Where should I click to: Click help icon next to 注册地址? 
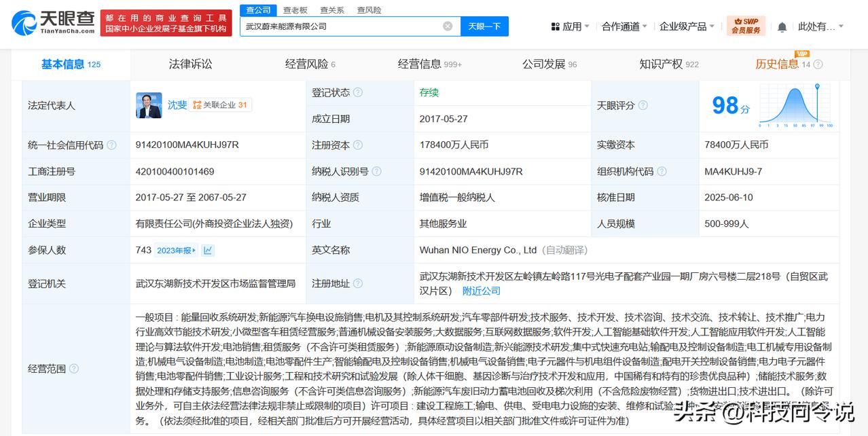click(358, 283)
